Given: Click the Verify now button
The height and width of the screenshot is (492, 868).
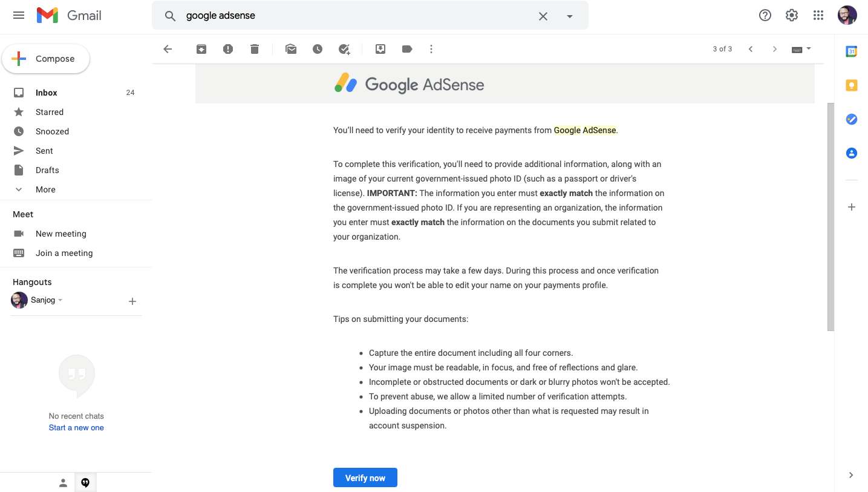Looking at the screenshot, I should (x=365, y=477).
